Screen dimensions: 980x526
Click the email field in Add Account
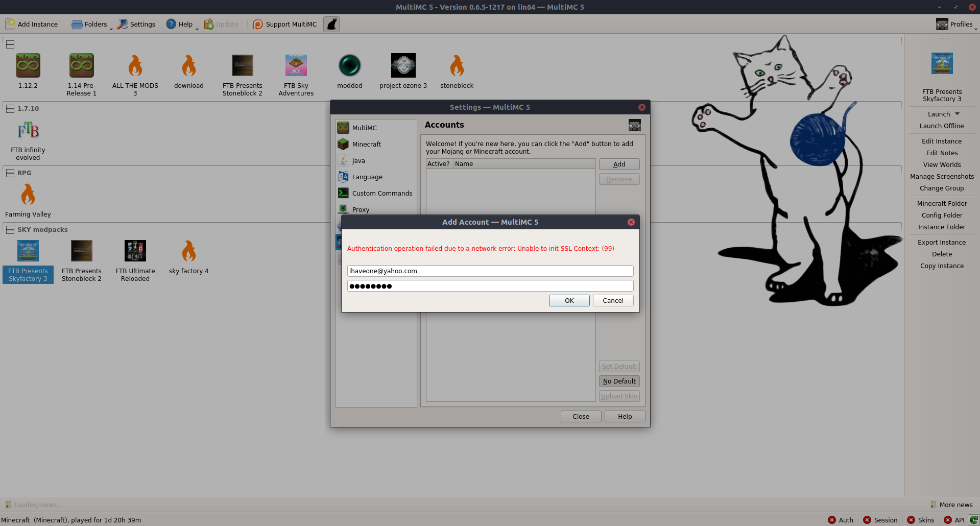coord(490,271)
